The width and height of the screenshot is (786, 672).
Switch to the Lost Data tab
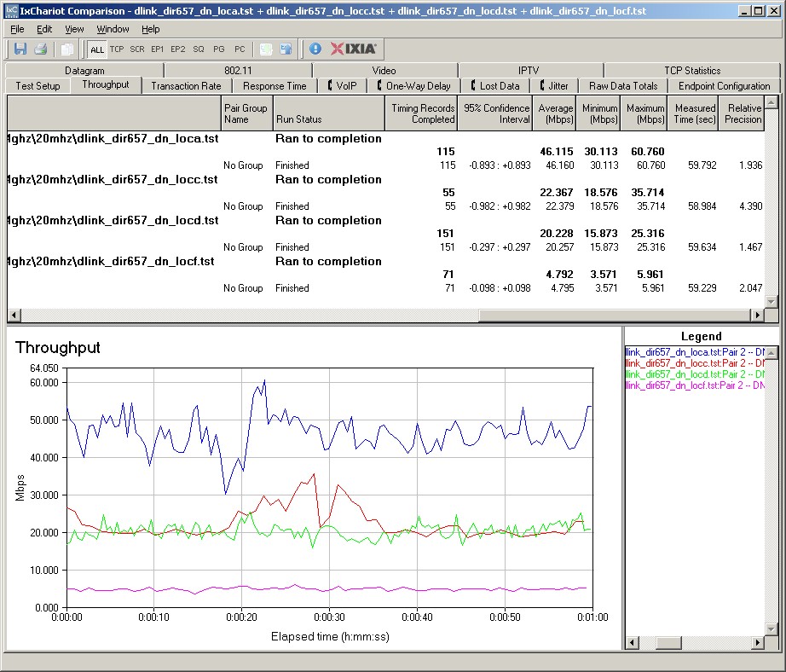coord(494,86)
